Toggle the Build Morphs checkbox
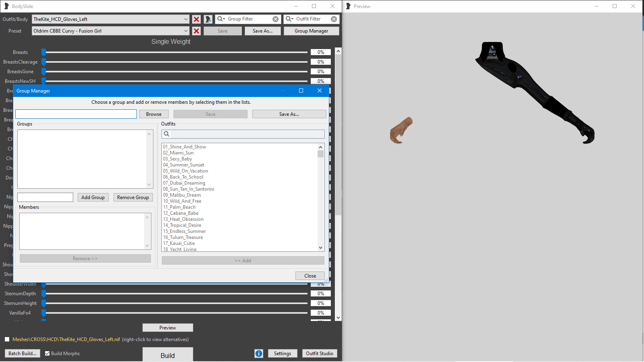The width and height of the screenshot is (644, 362). 47,354
